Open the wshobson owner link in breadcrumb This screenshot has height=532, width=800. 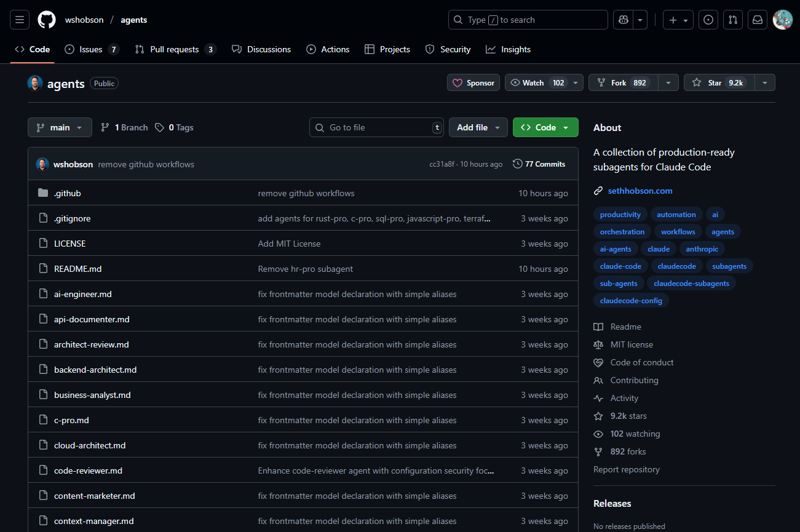84,20
